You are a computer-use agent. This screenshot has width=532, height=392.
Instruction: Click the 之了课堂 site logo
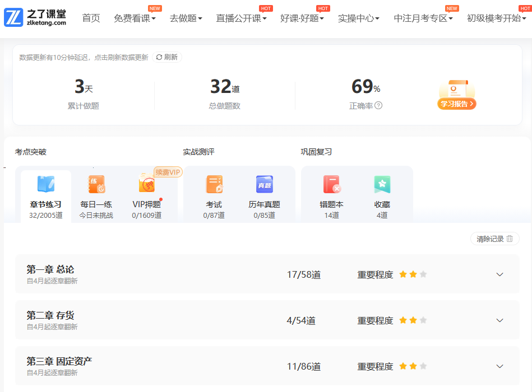coord(35,17)
